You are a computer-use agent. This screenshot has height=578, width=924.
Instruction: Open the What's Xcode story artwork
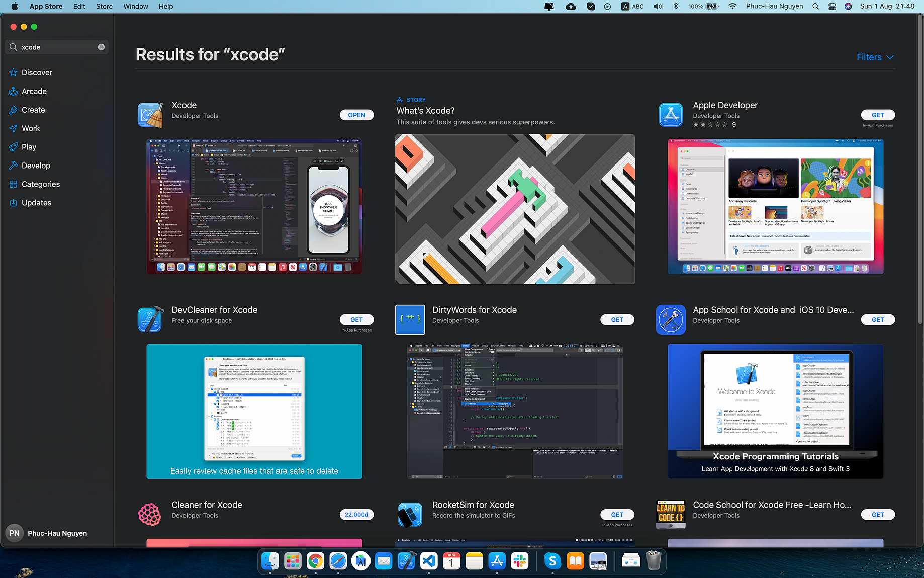pos(515,209)
